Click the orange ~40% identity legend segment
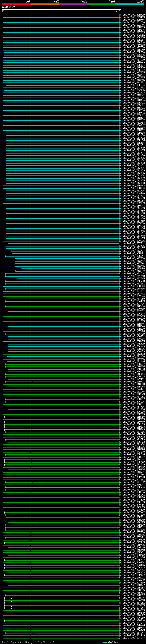 coord(45,4)
